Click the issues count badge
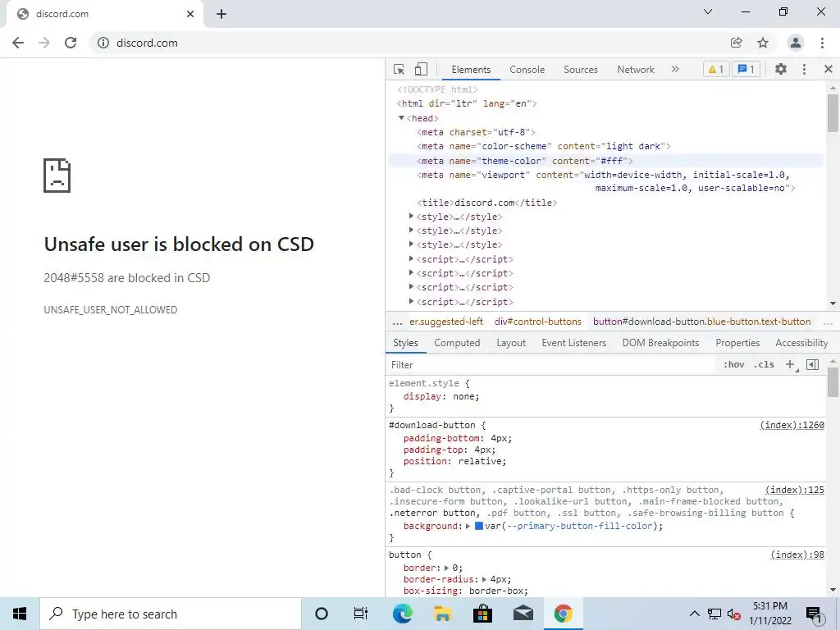Screen dimensions: 840x630 pos(746,69)
